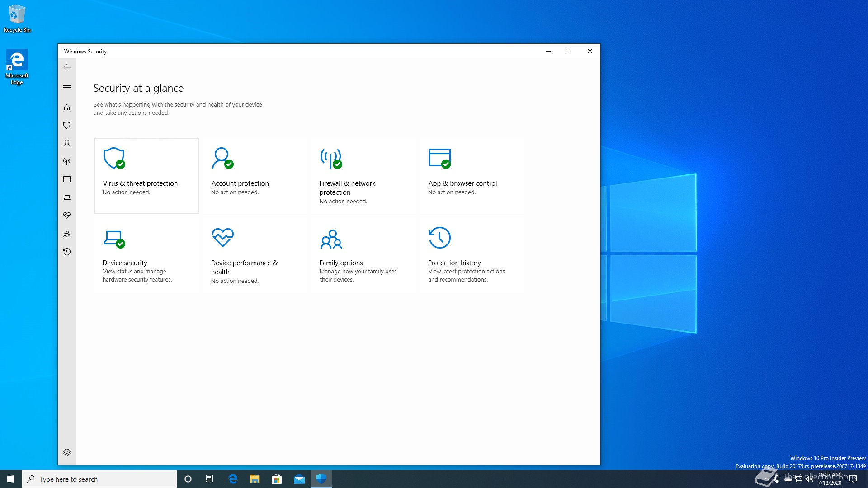Select the Microsoft Edge desktop shortcut
The height and width of the screenshot is (488, 868).
pos(17,67)
